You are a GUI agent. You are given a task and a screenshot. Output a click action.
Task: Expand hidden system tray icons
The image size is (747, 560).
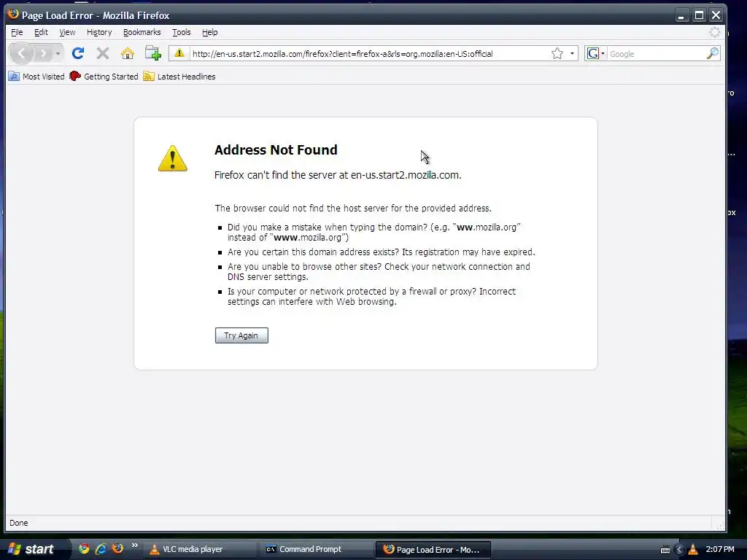point(680,550)
